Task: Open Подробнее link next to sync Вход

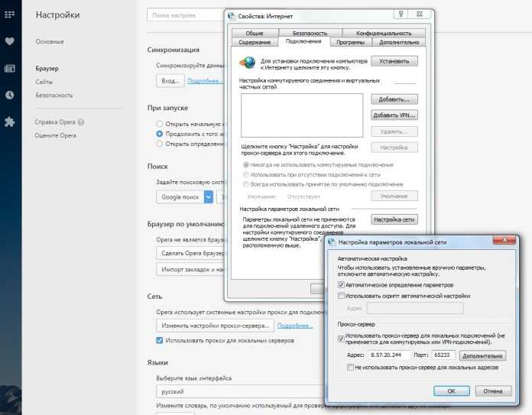Action: pos(206,81)
